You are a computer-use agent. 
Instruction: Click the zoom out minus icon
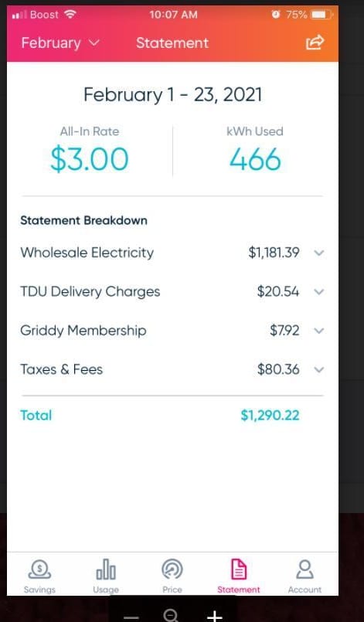click(x=131, y=617)
